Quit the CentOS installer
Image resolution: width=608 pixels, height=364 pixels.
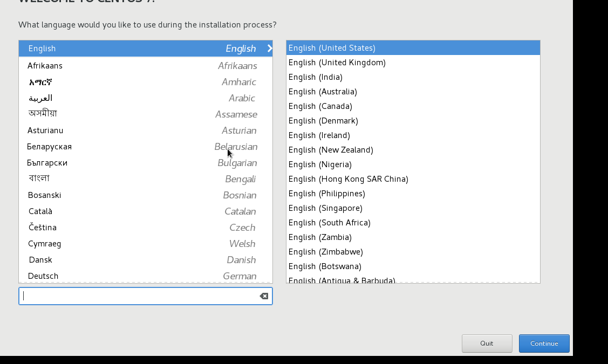(487, 344)
